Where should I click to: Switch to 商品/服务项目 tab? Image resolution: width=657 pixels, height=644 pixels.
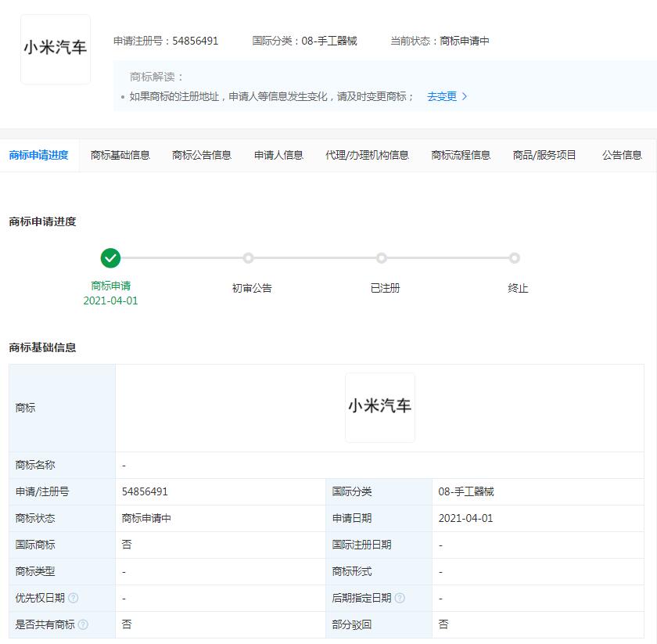[545, 154]
